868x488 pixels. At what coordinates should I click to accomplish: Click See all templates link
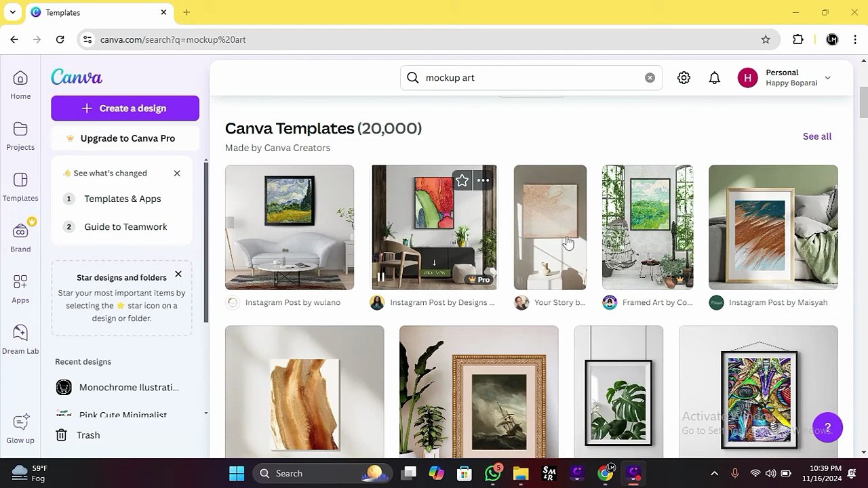click(x=816, y=136)
